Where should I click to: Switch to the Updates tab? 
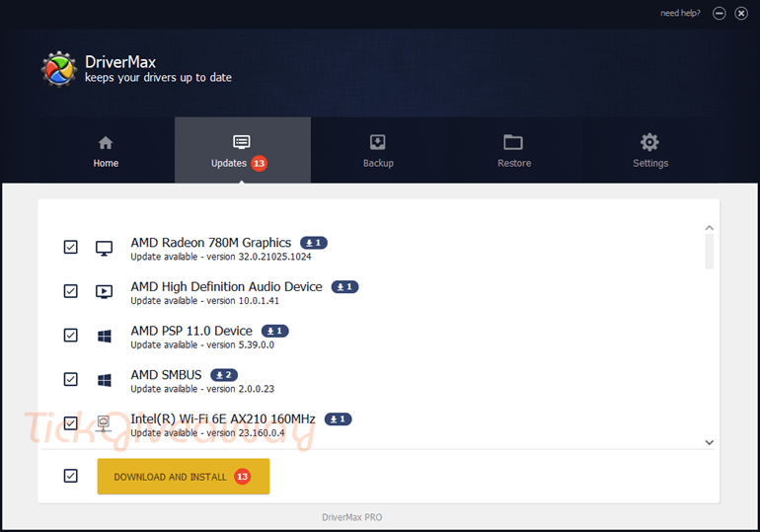tap(243, 150)
